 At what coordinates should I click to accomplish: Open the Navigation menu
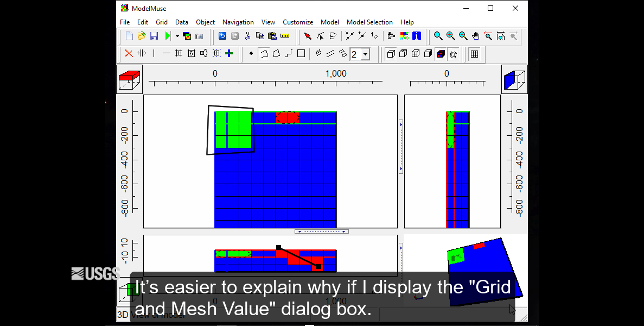point(238,22)
